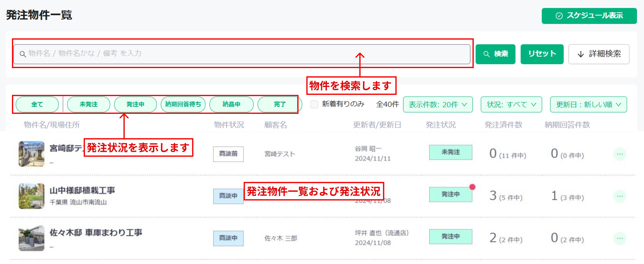
Task: Click the green 検索 button
Action: point(495,54)
